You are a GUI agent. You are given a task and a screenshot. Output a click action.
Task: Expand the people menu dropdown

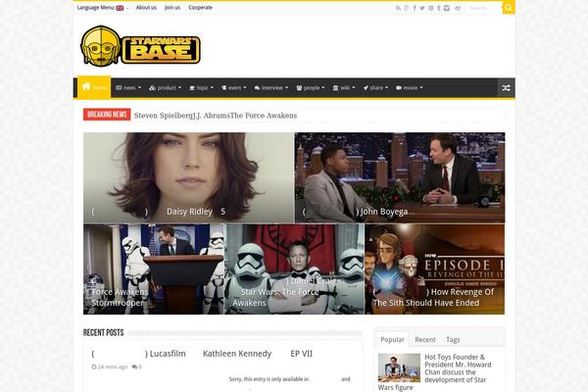click(x=311, y=88)
